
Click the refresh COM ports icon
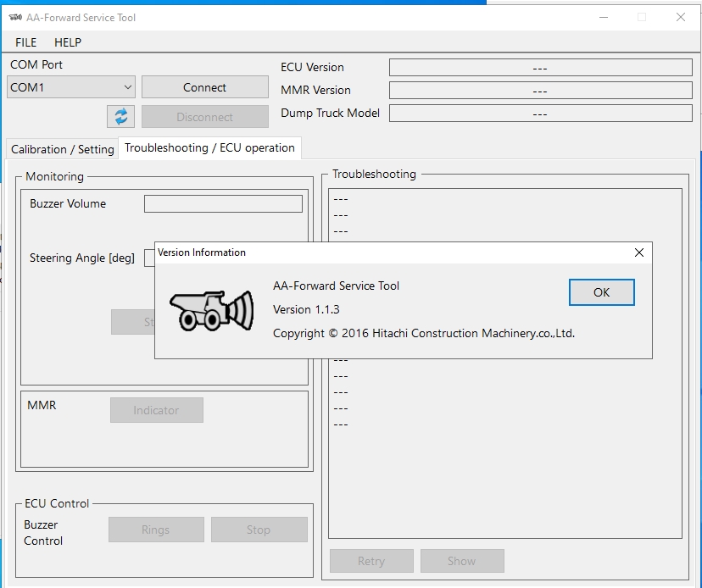pos(120,117)
